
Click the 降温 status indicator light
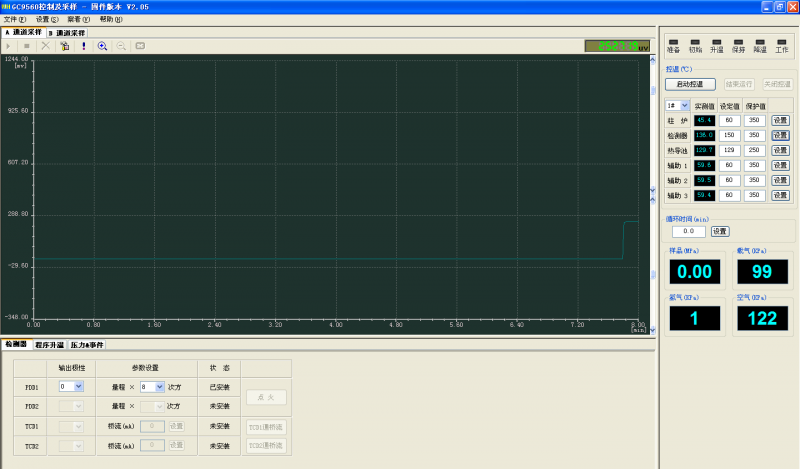(760, 42)
